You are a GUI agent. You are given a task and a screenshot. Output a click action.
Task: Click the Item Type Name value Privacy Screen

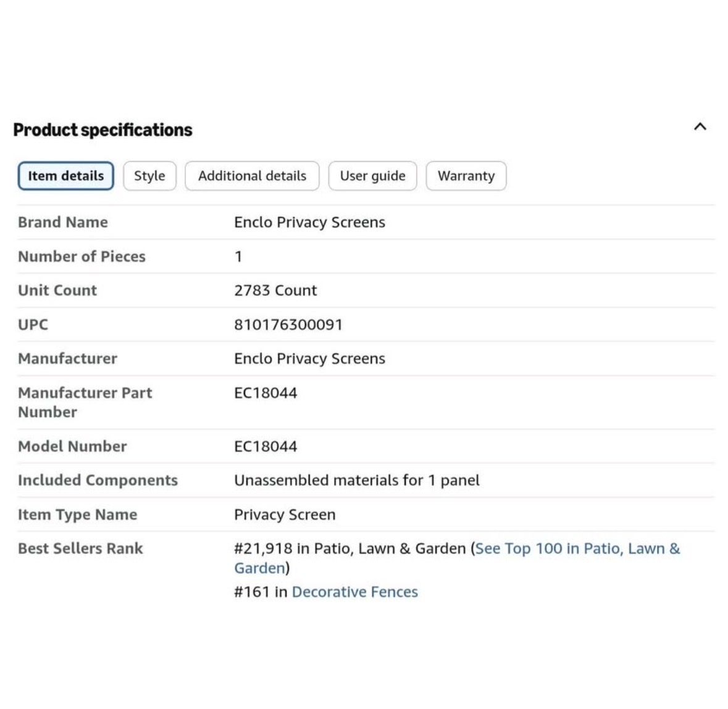click(x=285, y=515)
